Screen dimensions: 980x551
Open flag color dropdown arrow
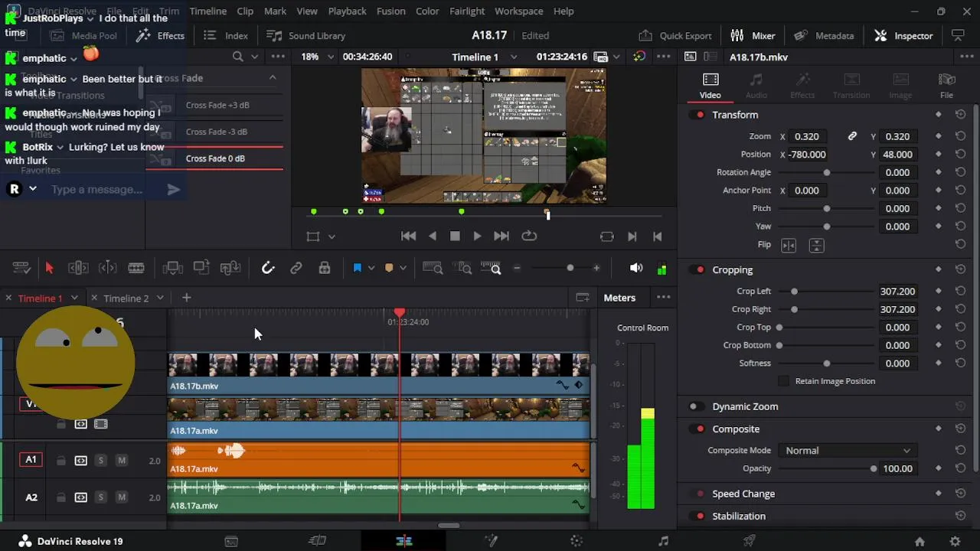[x=371, y=268]
